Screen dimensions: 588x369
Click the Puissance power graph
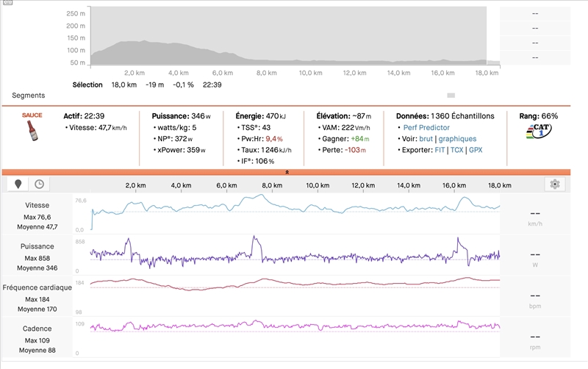point(294,257)
